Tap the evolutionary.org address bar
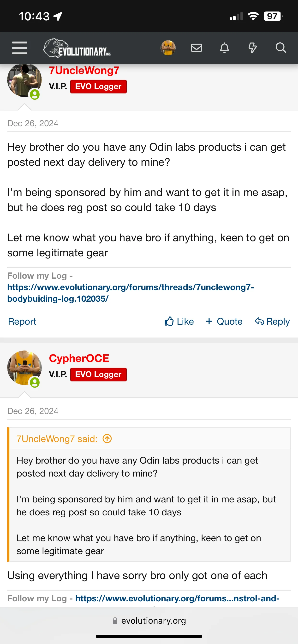This screenshot has height=644, width=298. pos(149,621)
